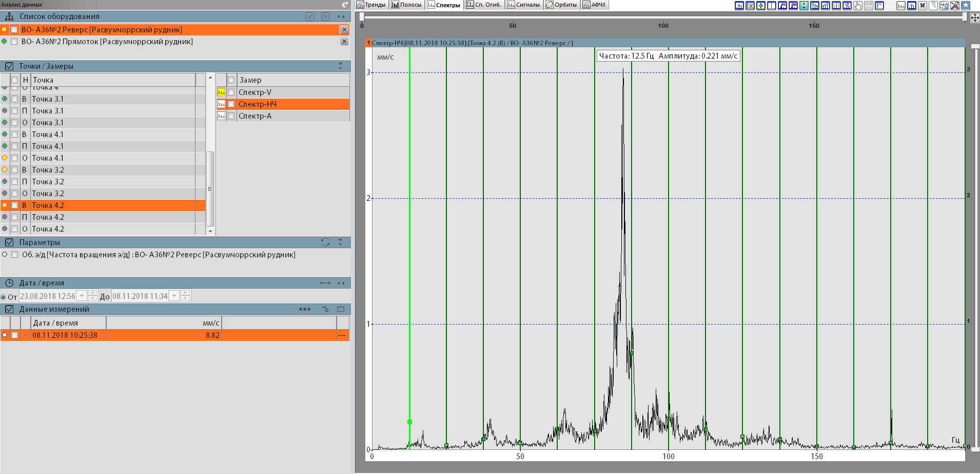Open the Сигналы tab

pos(524,5)
